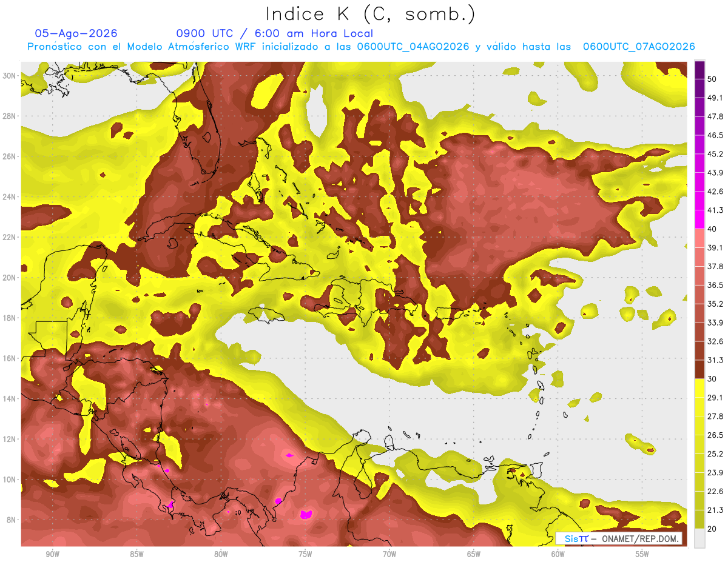The image size is (728, 562).
Task: Click the SisPI ONAMET/REP.DOM. logo box
Action: point(618,538)
